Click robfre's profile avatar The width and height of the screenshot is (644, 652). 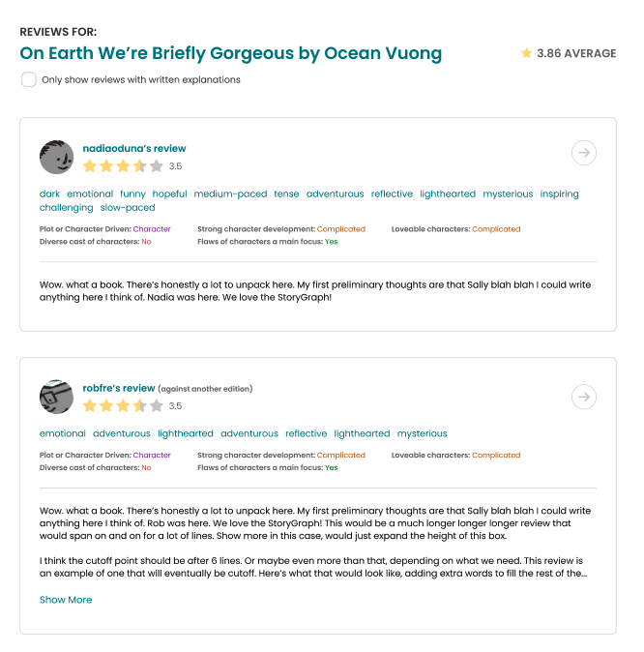pos(56,397)
